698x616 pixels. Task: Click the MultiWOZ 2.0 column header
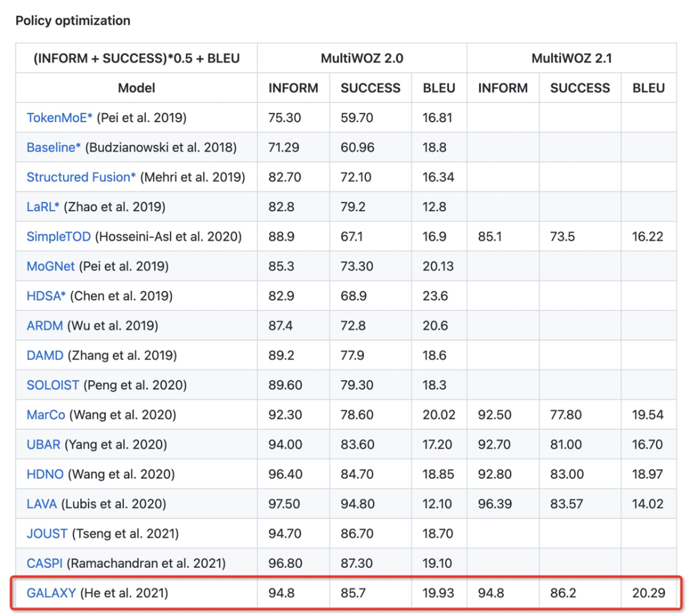click(x=362, y=58)
